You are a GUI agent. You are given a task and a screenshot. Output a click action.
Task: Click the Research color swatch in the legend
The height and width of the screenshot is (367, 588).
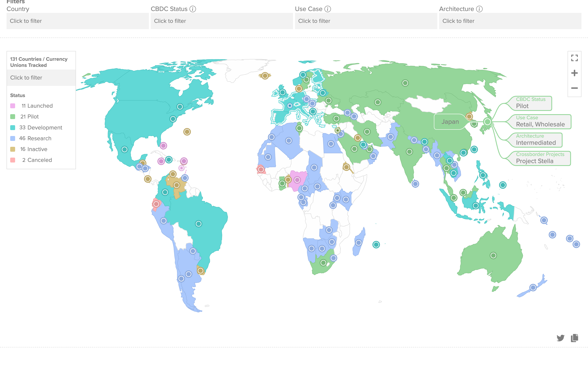(x=13, y=138)
